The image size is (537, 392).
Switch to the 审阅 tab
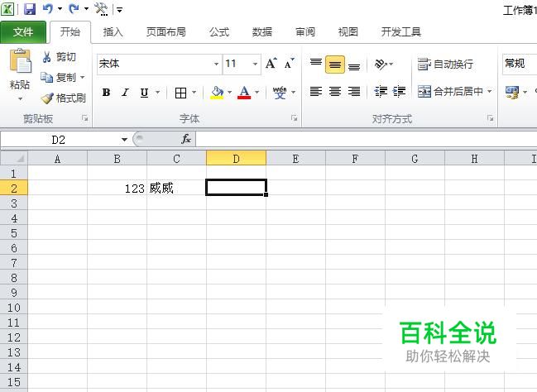(x=305, y=32)
